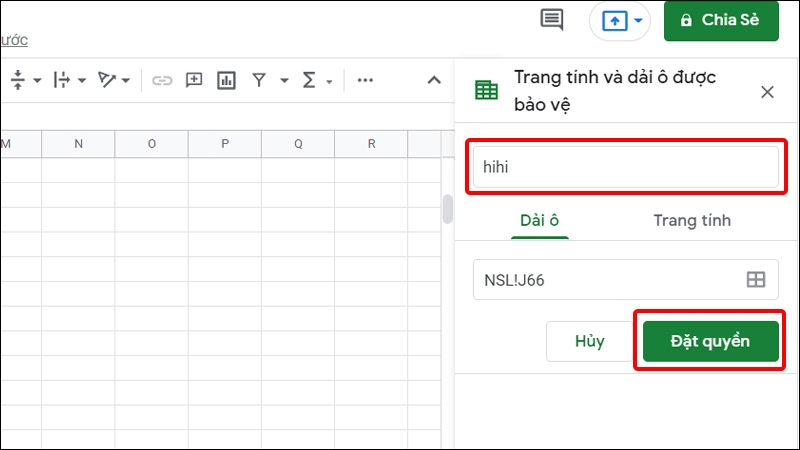
Task: Click the insert comment icon
Action: click(194, 80)
